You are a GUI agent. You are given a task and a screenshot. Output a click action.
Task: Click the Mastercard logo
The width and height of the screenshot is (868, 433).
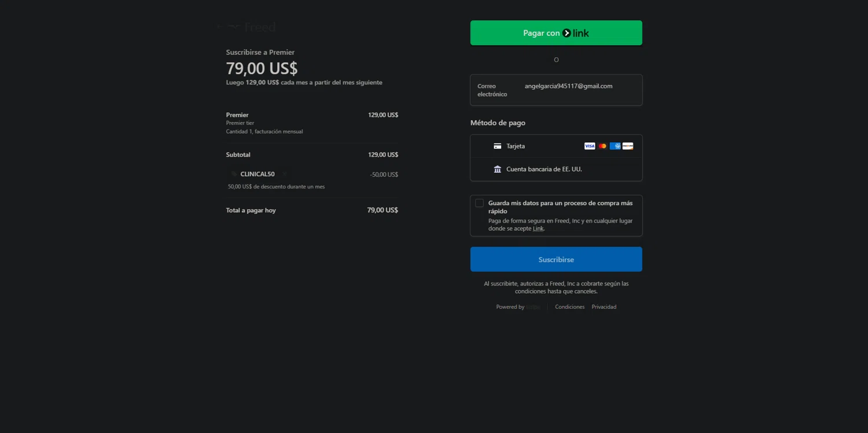click(x=602, y=146)
